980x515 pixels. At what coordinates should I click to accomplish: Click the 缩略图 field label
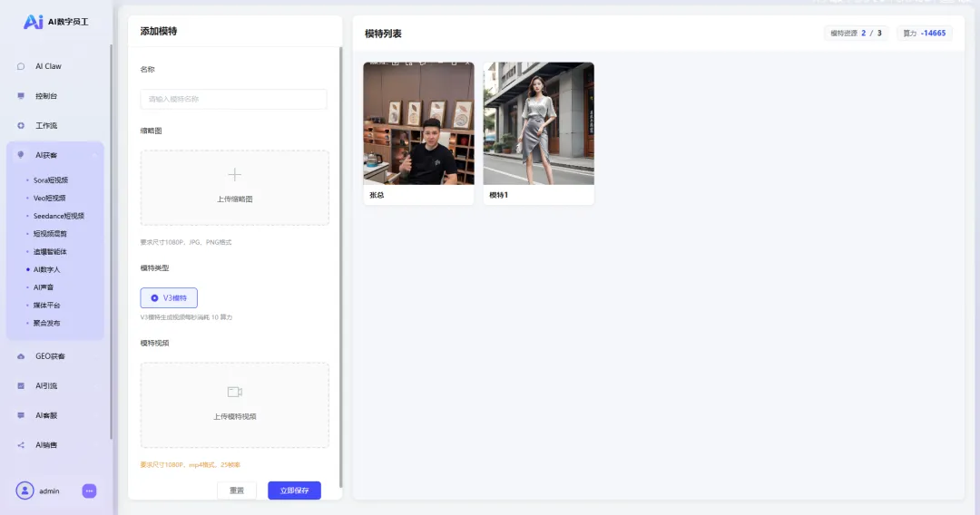[152, 131]
